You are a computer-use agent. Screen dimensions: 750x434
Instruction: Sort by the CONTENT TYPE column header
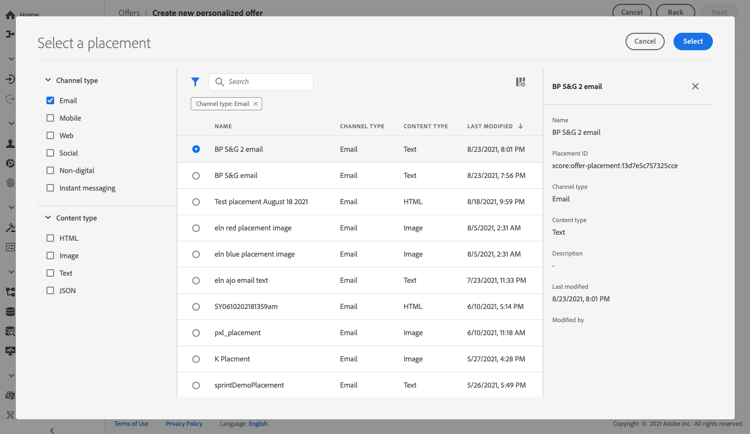(426, 126)
